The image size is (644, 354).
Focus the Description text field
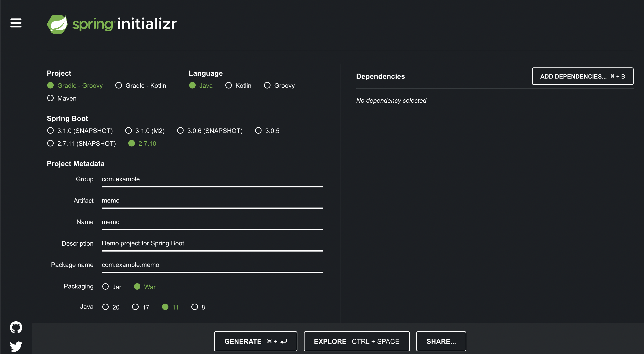click(212, 243)
